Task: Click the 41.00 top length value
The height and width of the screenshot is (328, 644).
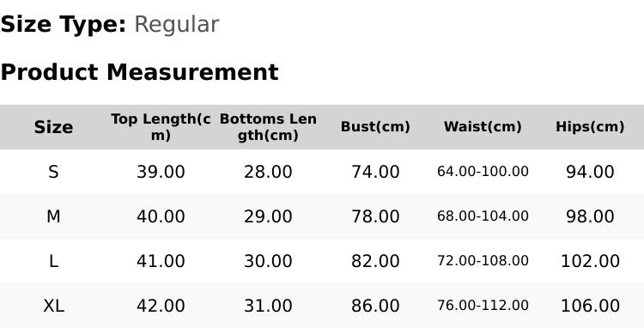Action: click(161, 261)
